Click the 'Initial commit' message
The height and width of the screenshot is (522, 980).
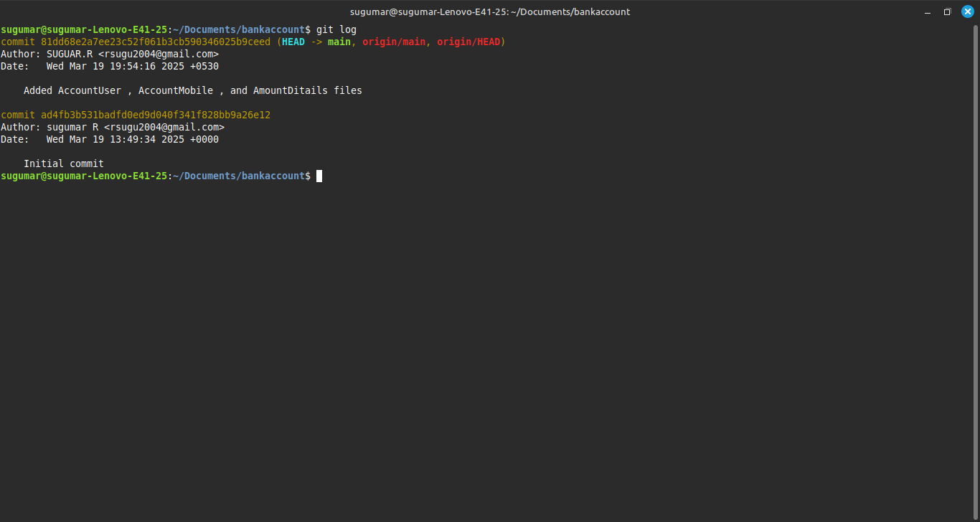(64, 163)
